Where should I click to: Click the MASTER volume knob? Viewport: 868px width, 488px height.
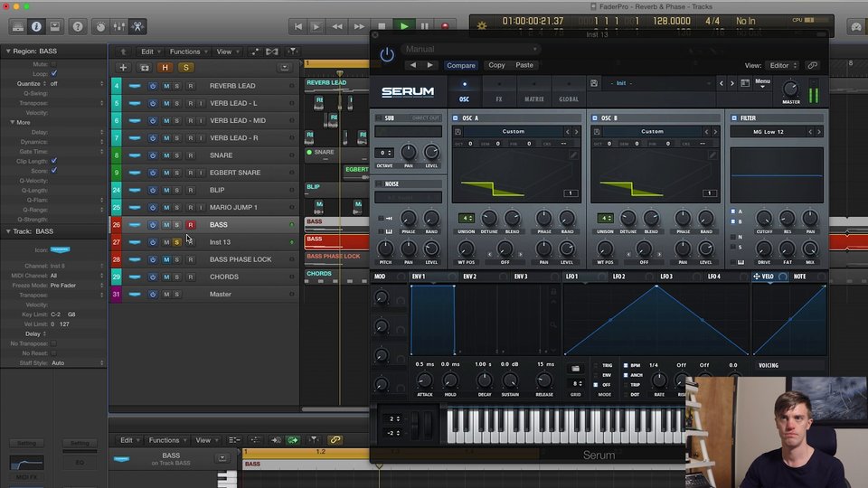click(790, 89)
